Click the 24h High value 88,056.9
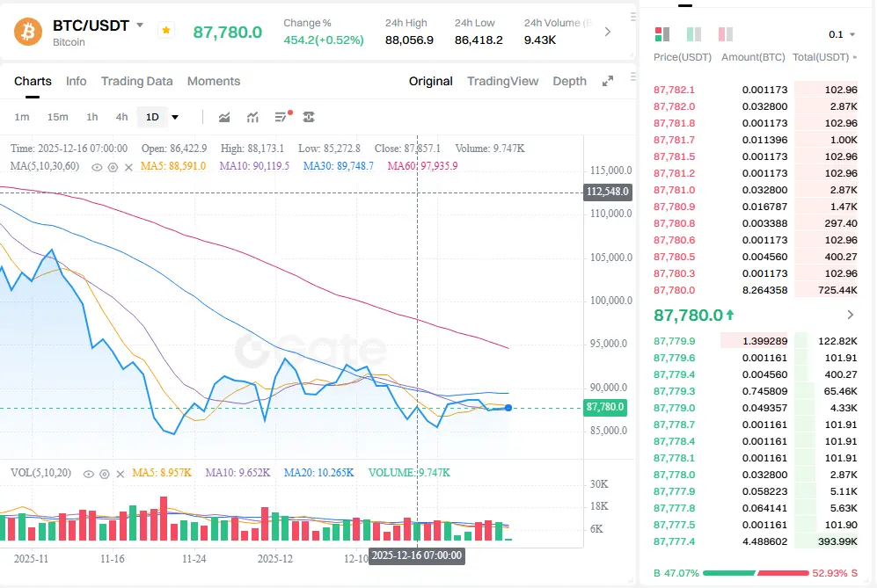Image resolution: width=877 pixels, height=588 pixels. pos(409,40)
